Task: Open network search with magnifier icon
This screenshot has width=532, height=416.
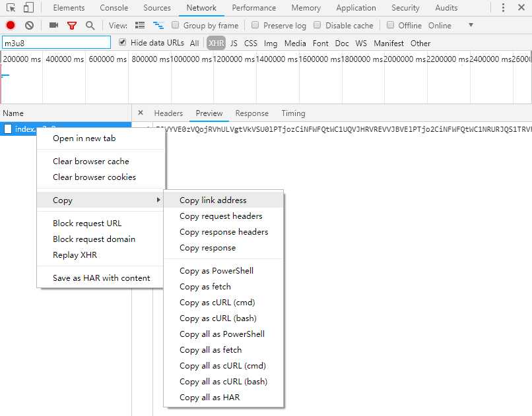Action: (x=90, y=26)
